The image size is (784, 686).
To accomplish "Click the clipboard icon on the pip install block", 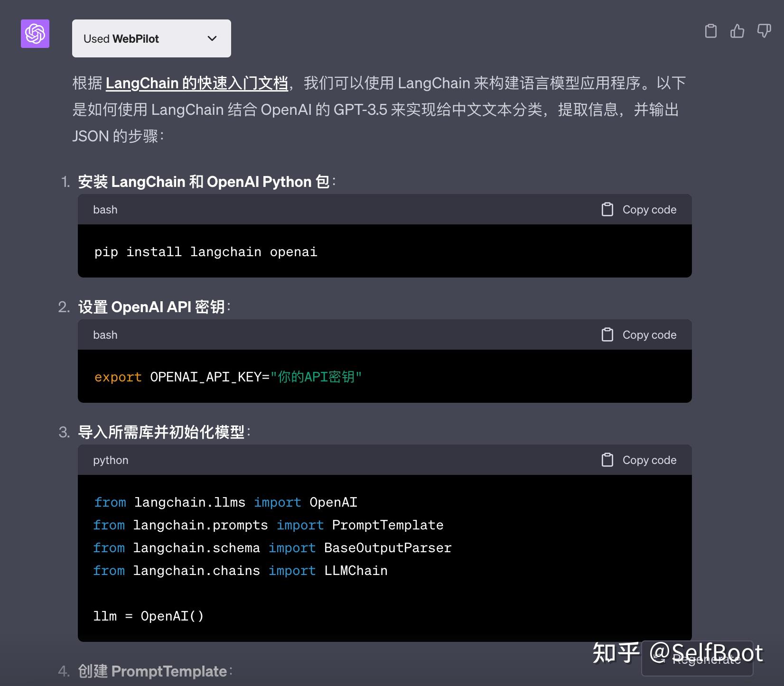I will [x=608, y=209].
